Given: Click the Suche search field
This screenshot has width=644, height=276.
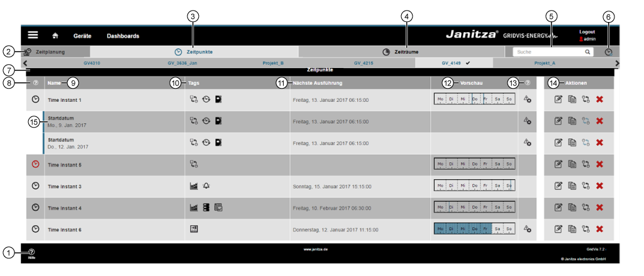Looking at the screenshot, I should coord(548,52).
